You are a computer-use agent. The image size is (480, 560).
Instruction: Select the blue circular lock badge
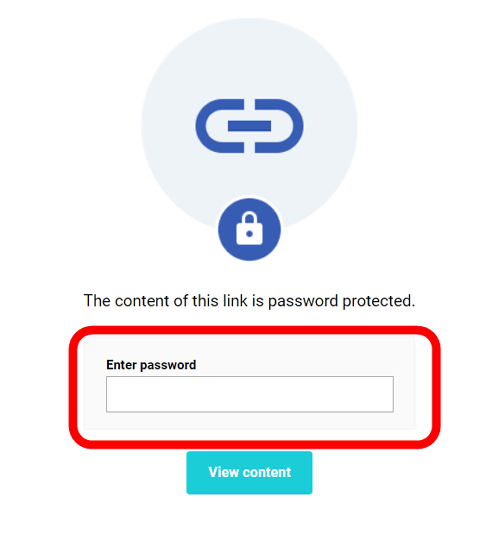coord(249,229)
